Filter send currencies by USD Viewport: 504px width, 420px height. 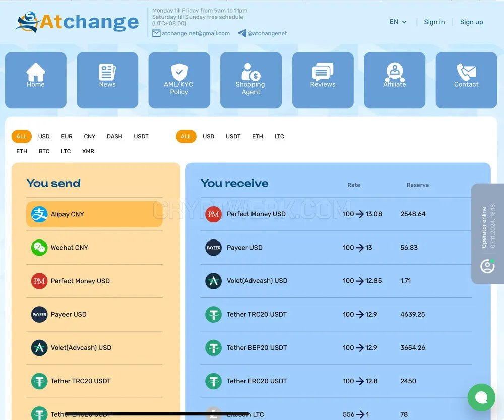coord(44,136)
